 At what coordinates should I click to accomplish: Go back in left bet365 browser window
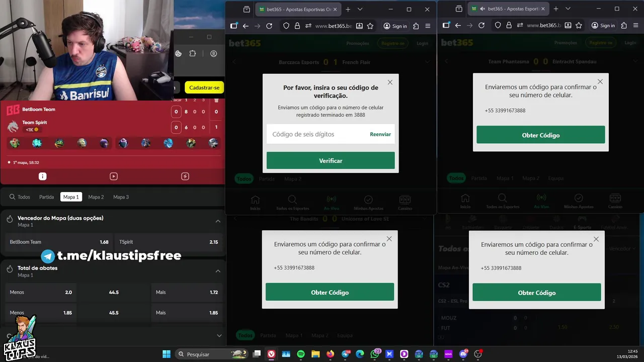pos(246,26)
